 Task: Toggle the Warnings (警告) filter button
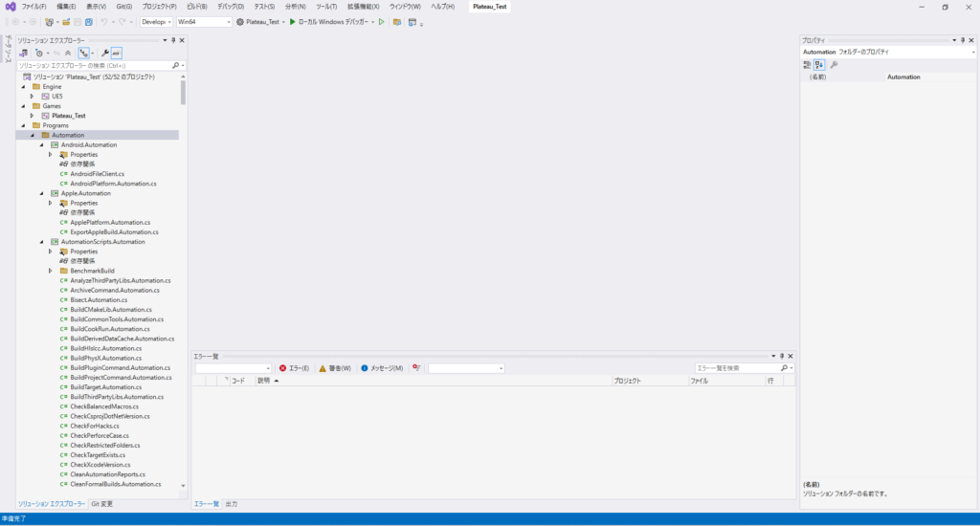pyautogui.click(x=335, y=368)
